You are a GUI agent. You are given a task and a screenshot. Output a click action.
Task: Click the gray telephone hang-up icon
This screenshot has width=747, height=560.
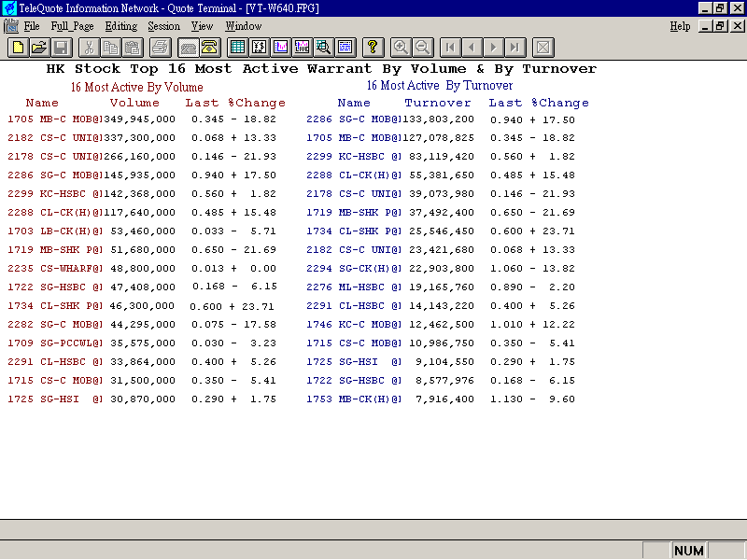click(188, 48)
